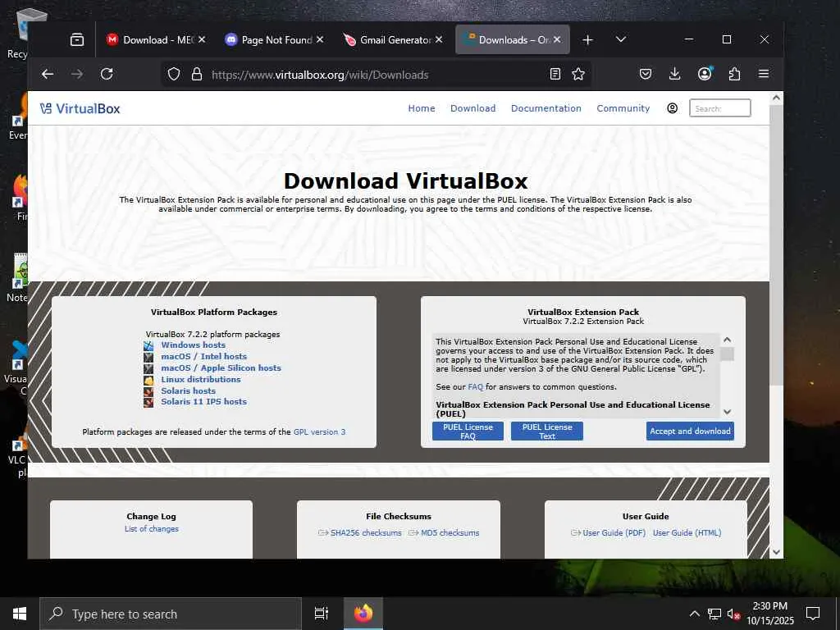This screenshot has width=840, height=630.
Task: List all tabs dropdown arrow
Action: [x=621, y=39]
